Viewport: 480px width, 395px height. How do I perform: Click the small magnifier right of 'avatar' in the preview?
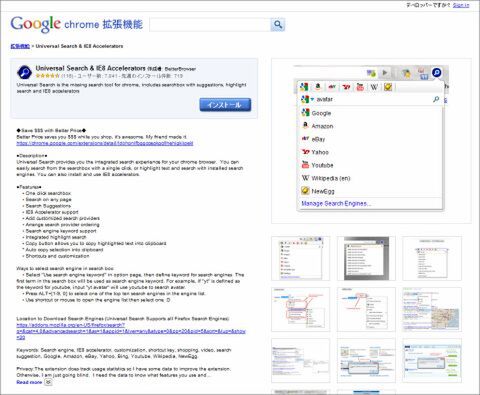[436, 99]
